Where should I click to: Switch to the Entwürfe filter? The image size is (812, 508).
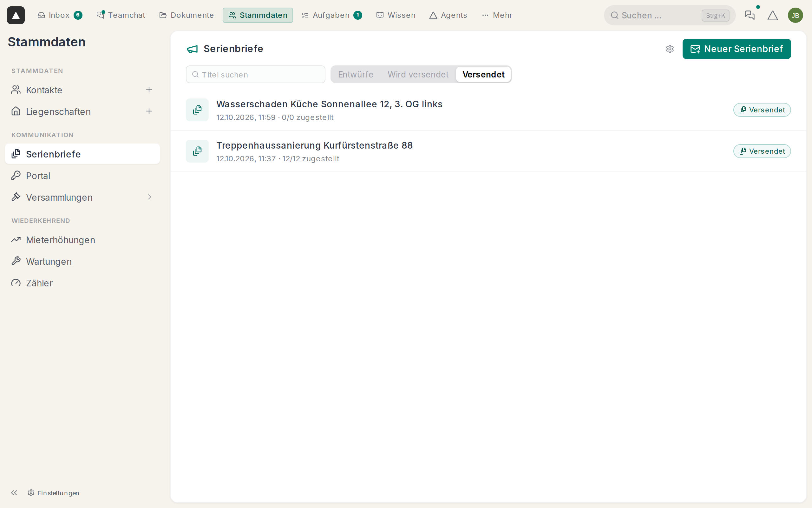coord(355,74)
